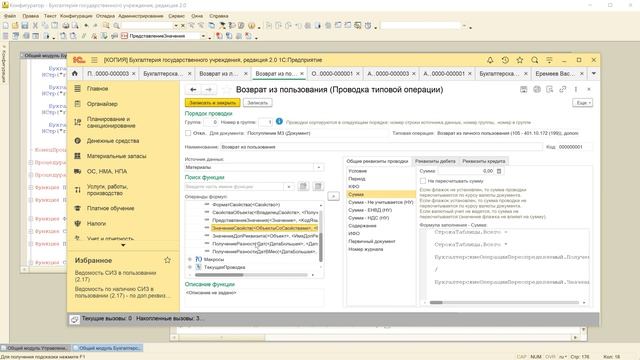Click the cancel search button next to function search

(x=318, y=186)
